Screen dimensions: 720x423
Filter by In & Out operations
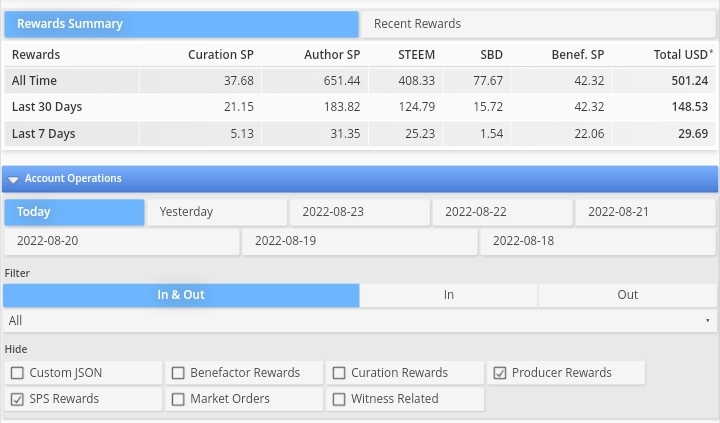coord(181,295)
